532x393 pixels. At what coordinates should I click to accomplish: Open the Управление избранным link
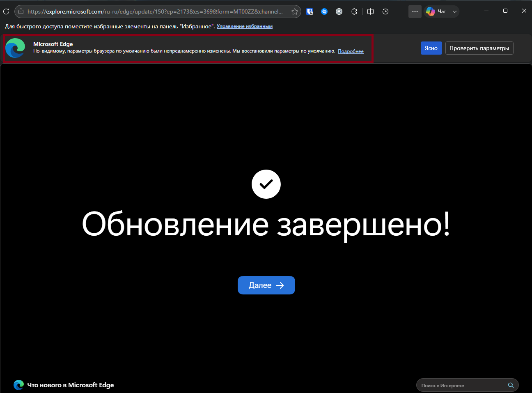click(245, 26)
